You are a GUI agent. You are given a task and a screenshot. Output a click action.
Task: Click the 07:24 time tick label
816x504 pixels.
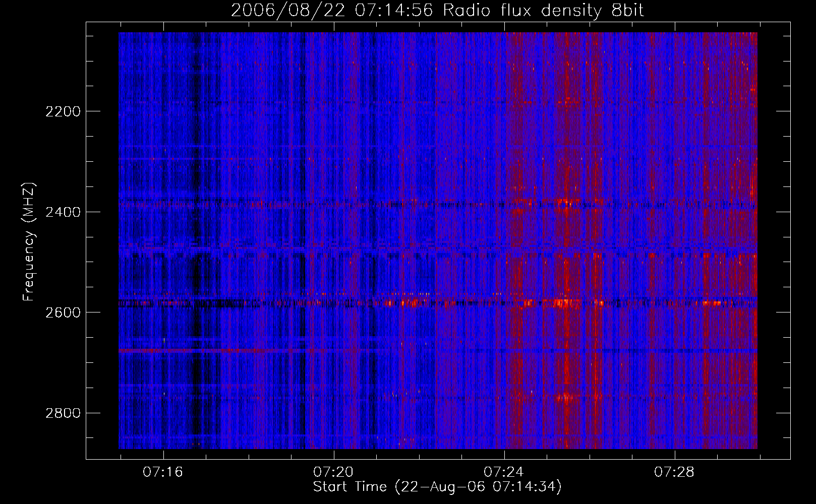[504, 472]
